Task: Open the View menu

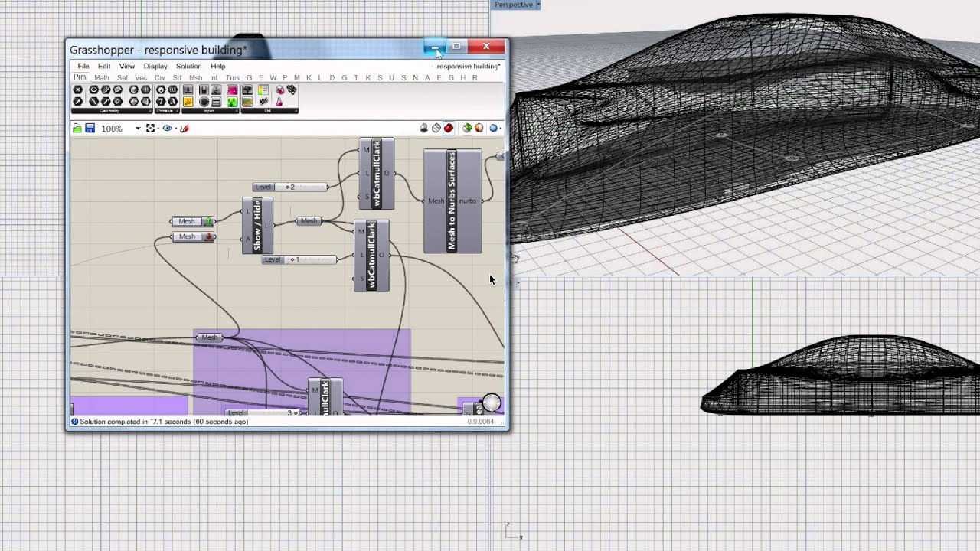Action: tap(126, 66)
